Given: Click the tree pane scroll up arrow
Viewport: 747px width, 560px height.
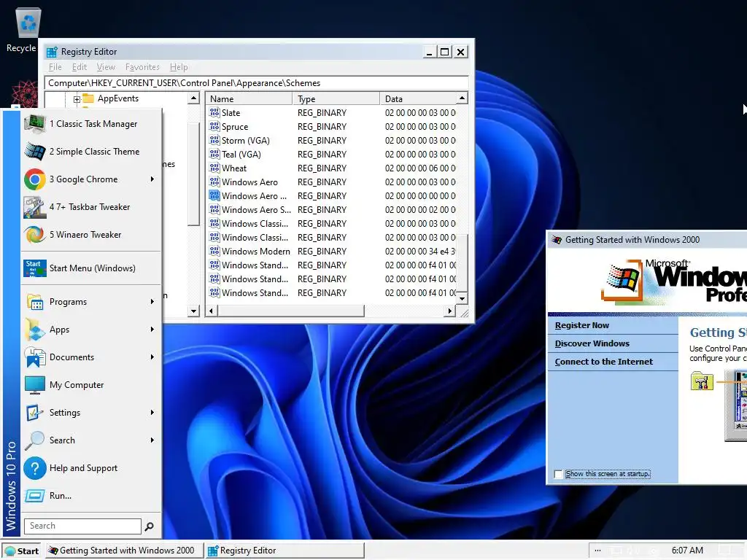Looking at the screenshot, I should (193, 98).
